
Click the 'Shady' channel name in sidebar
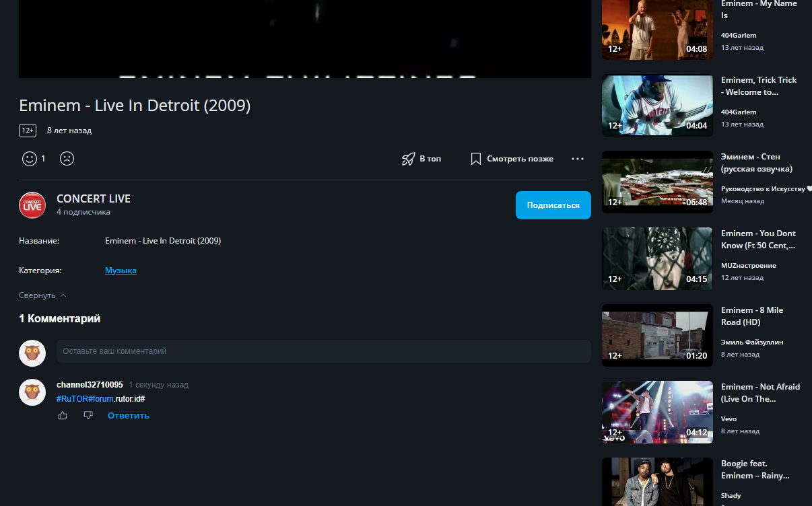731,496
